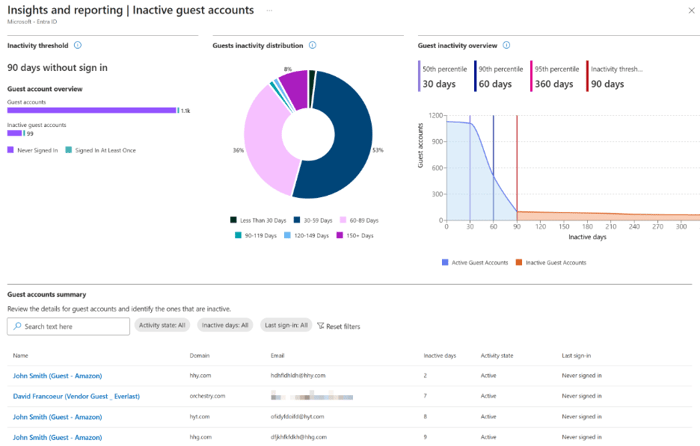
Task: Click the Microsoft - Entra ID subtitle
Action: click(32, 21)
